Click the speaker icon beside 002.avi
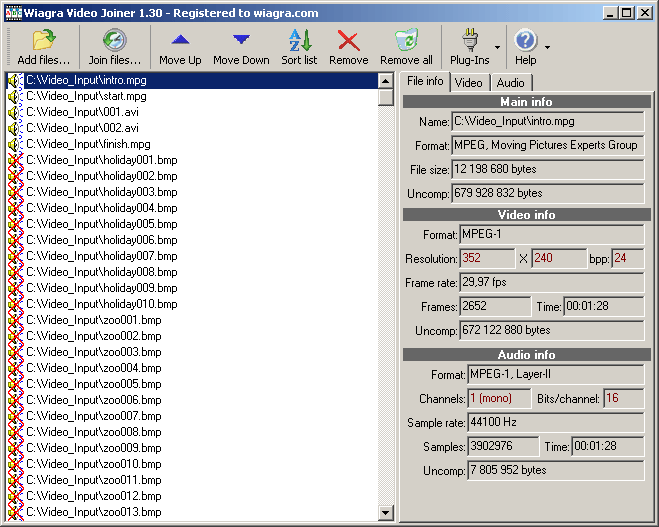The image size is (659, 527). pos(14,129)
